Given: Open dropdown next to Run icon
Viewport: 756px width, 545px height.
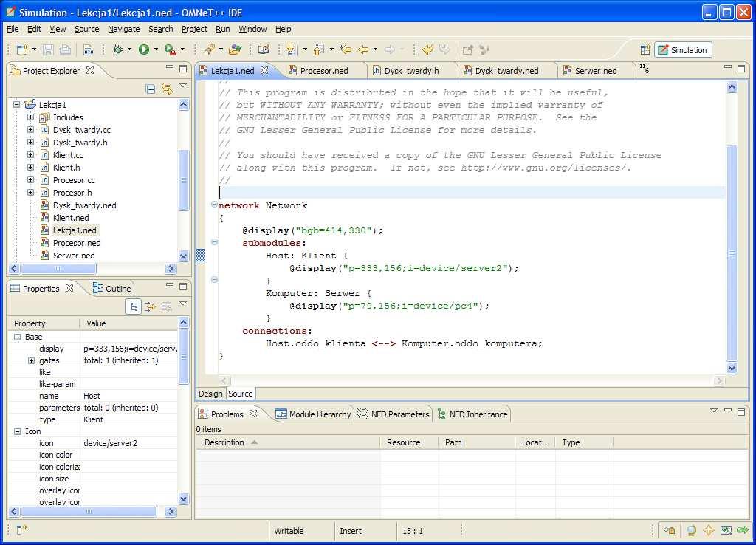Looking at the screenshot, I should click(x=156, y=49).
